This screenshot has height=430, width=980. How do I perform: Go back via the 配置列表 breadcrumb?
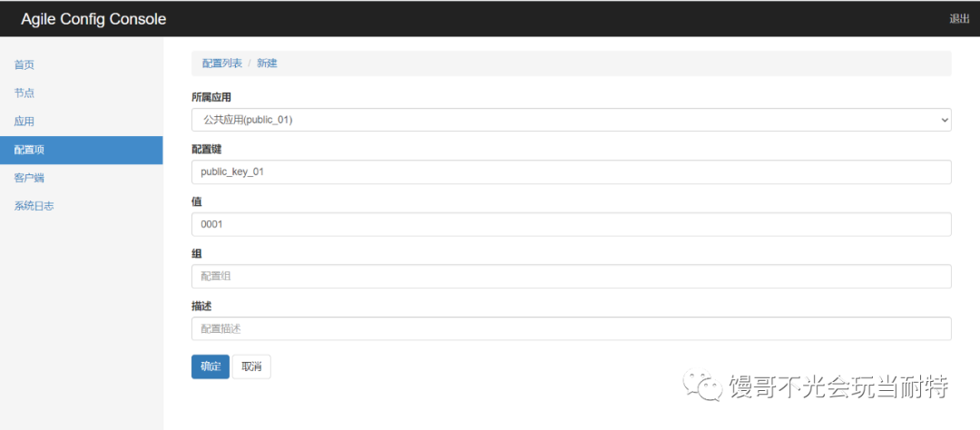coord(222,64)
